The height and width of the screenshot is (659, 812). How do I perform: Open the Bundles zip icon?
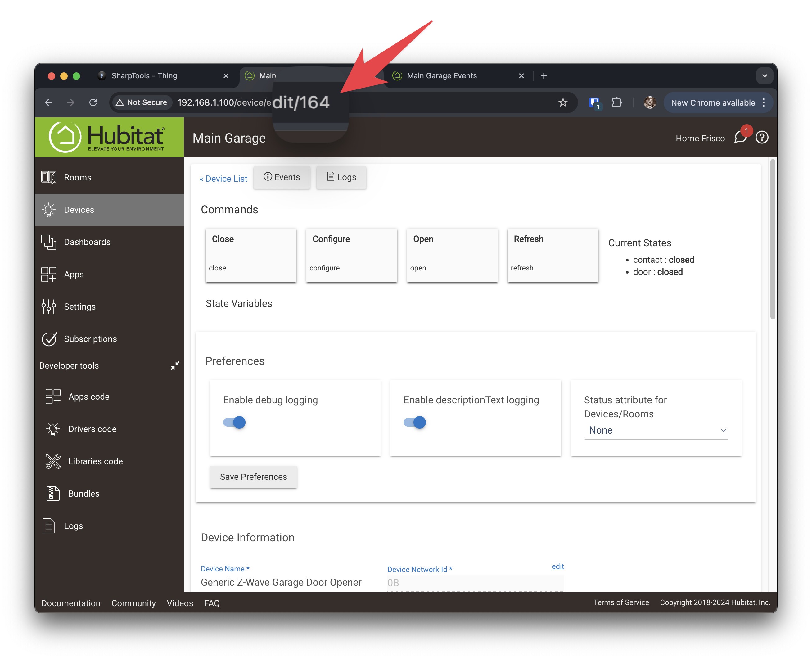click(x=53, y=493)
